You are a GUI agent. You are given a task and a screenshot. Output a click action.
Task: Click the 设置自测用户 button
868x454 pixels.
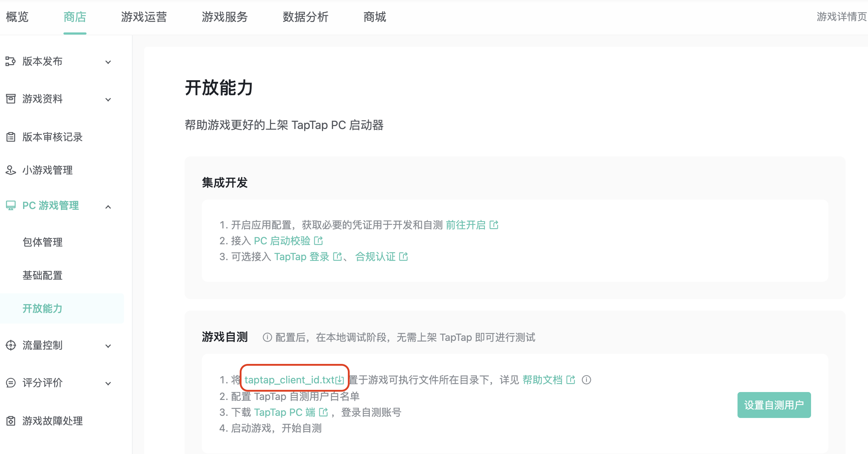pos(774,405)
